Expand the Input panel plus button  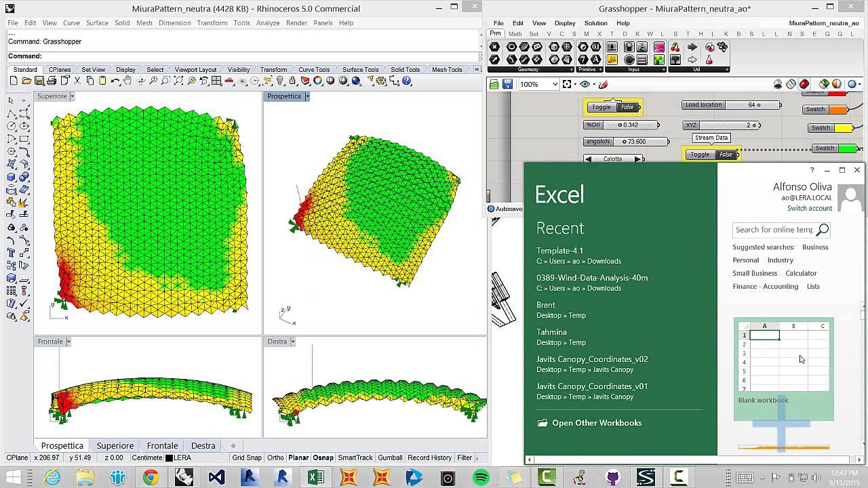point(664,69)
